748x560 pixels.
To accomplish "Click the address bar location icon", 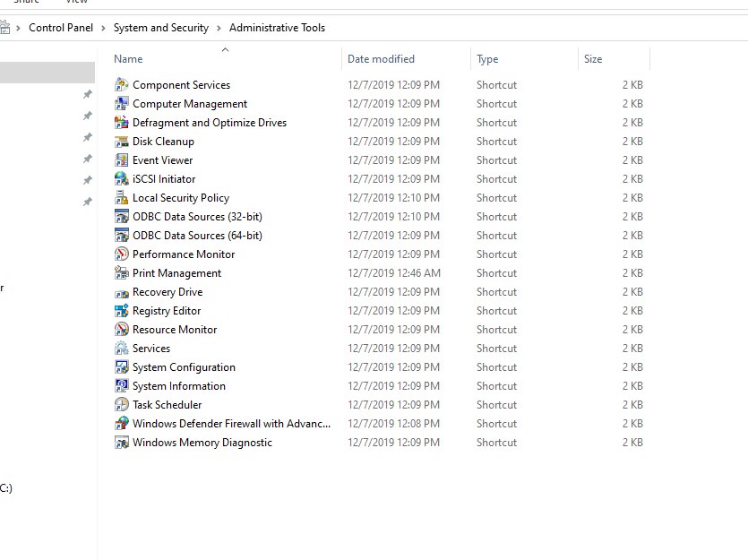I will pyautogui.click(x=4, y=28).
